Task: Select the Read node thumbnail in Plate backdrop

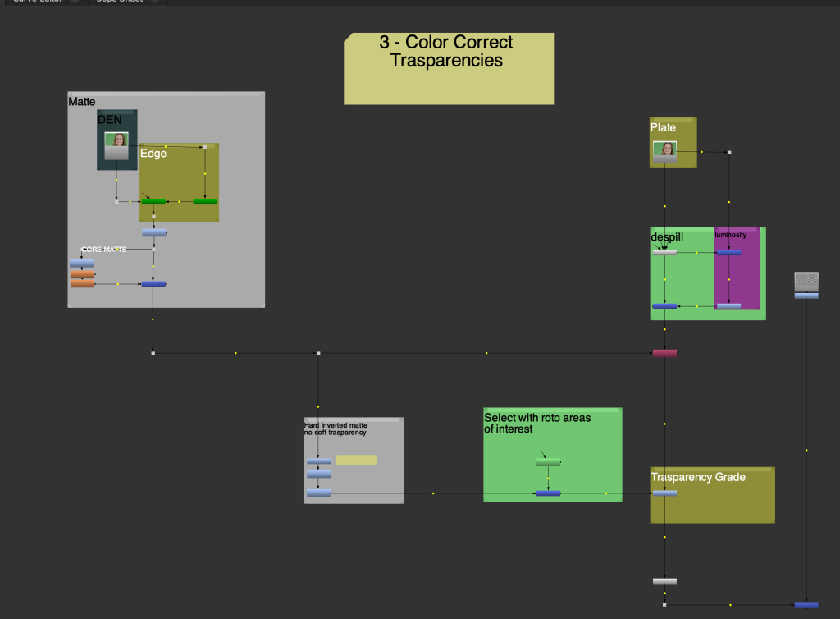Action: [664, 151]
